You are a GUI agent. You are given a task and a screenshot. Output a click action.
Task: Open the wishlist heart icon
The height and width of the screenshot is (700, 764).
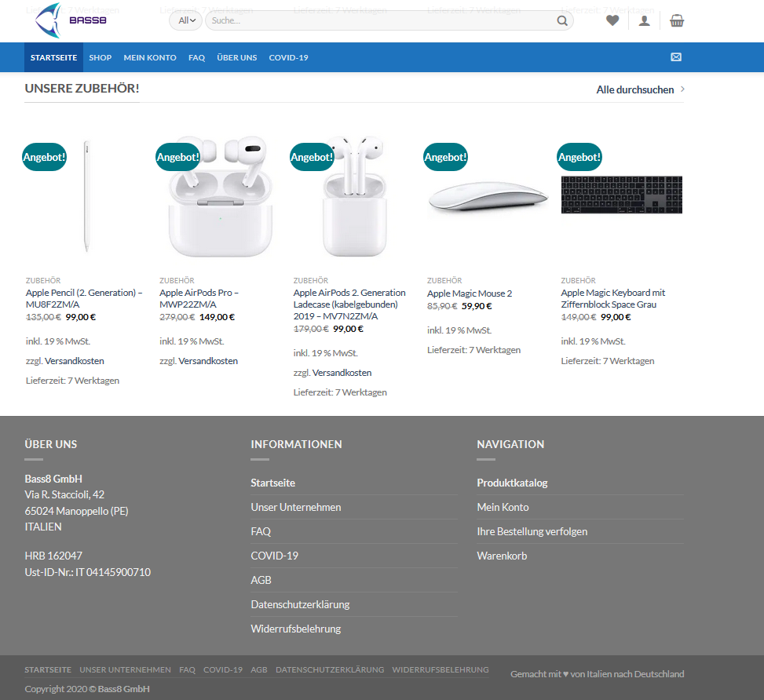612,20
